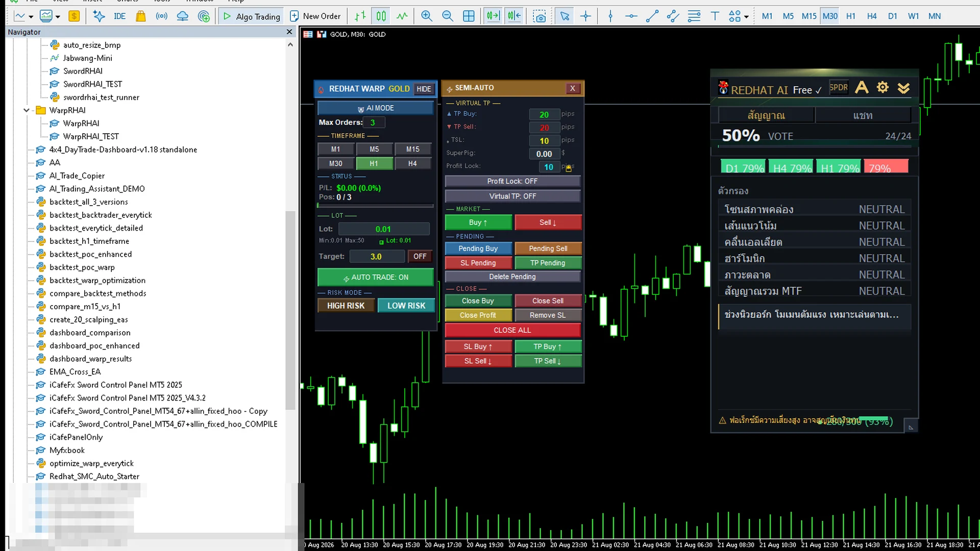Select the Text label tool

coord(715,16)
